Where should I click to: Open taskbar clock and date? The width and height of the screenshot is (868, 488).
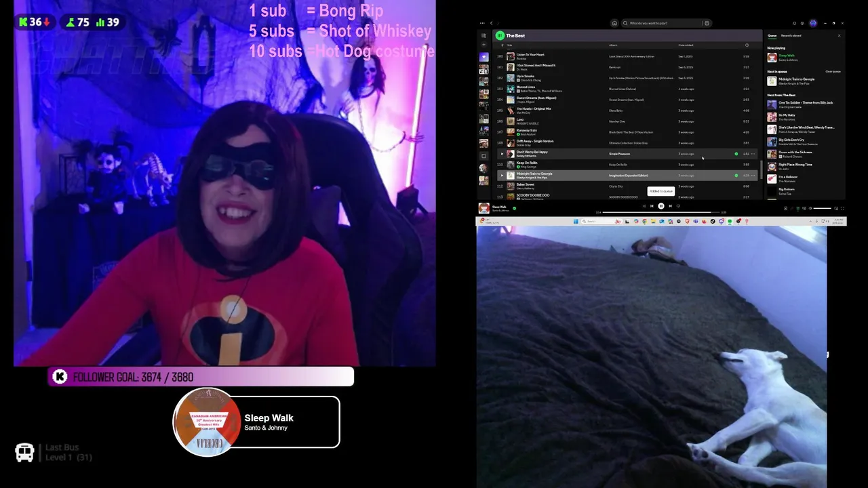839,221
